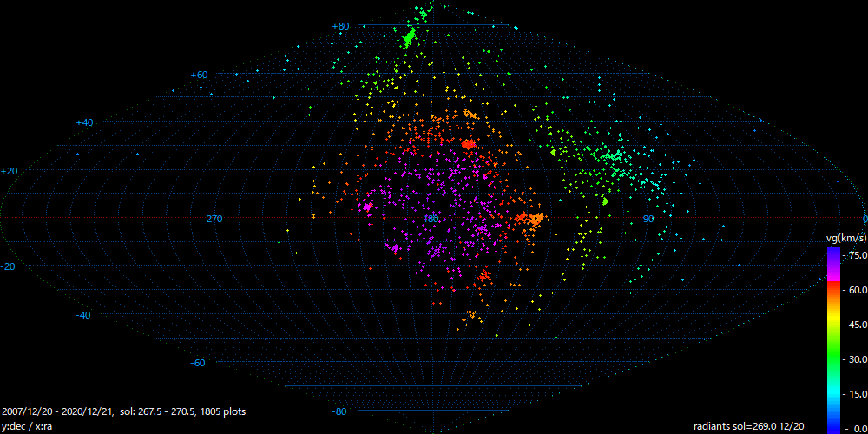Select the orange radiant cluster on the equator line

pos(531,219)
